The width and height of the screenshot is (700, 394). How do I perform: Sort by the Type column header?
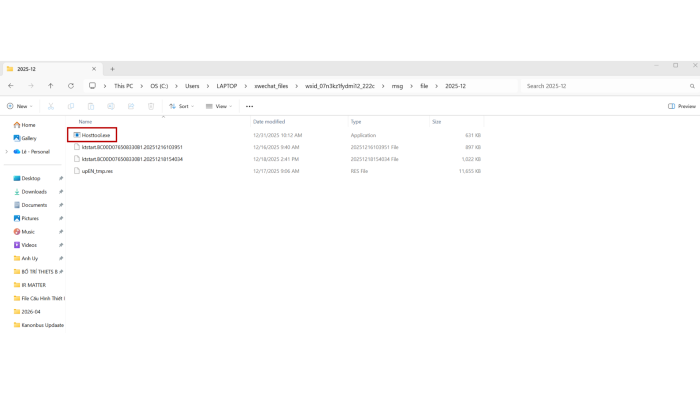[356, 122]
